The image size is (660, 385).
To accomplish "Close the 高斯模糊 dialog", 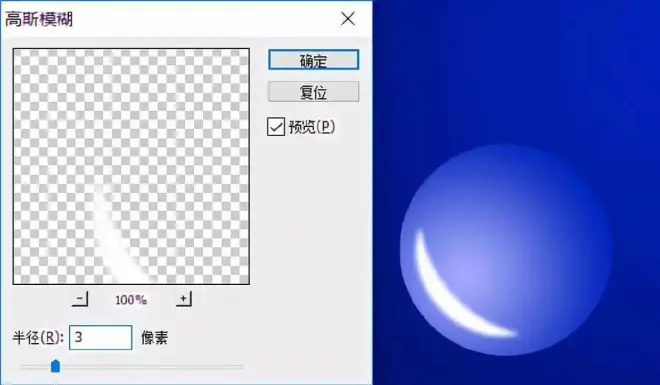I will click(348, 19).
